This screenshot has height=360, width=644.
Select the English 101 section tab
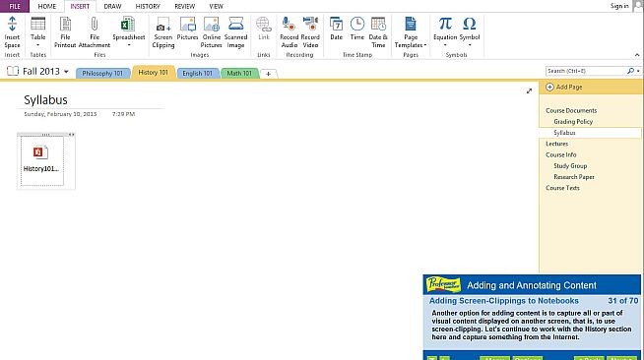[x=198, y=74]
